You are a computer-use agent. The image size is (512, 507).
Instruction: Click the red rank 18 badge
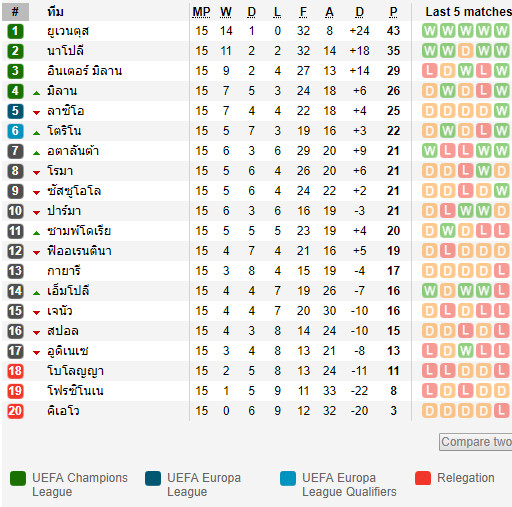pos(15,371)
